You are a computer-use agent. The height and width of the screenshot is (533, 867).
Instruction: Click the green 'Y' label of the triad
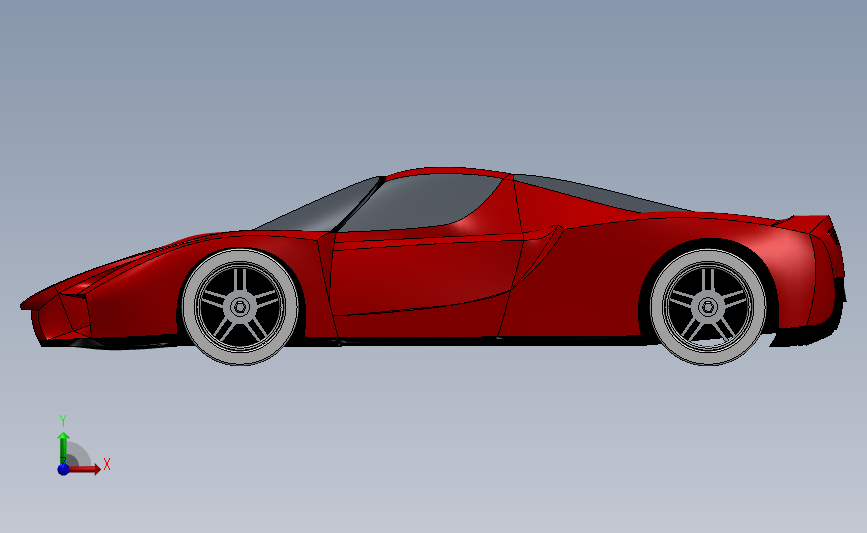click(62, 421)
